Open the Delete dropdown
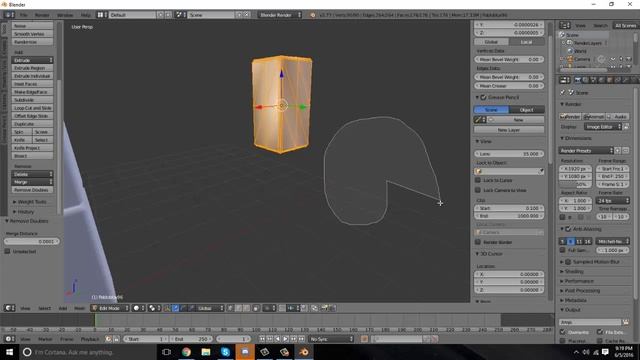This screenshot has width=640, height=360. tap(33, 174)
